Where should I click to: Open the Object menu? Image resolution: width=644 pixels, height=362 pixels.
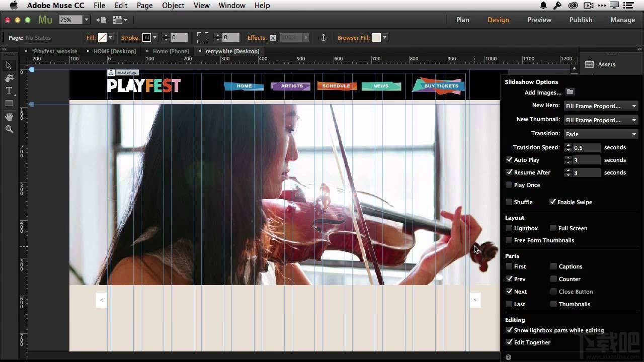[173, 5]
